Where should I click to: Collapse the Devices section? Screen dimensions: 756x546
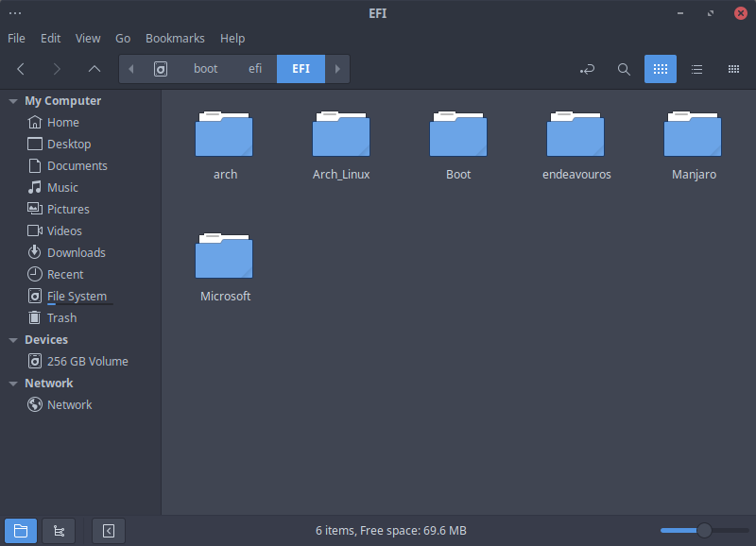(13, 340)
